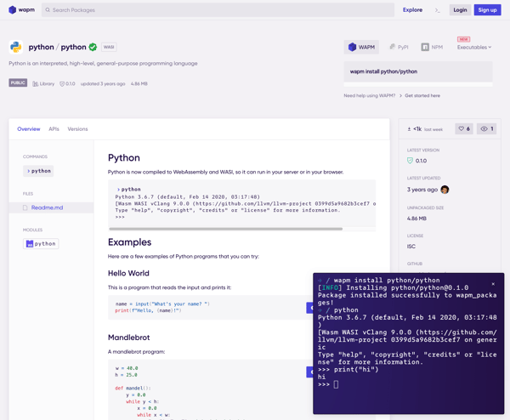The width and height of the screenshot is (510, 420).
Task: Select the WAPM install tab
Action: (361, 47)
